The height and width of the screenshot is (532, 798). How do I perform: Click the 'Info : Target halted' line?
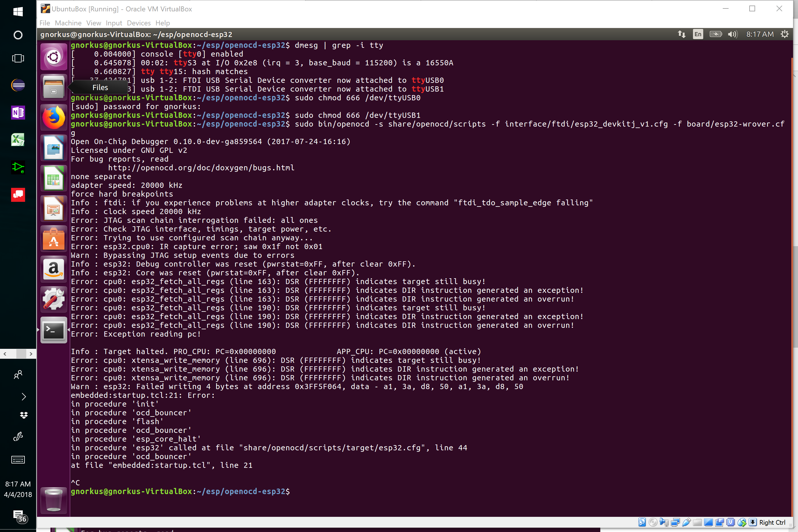click(276, 351)
